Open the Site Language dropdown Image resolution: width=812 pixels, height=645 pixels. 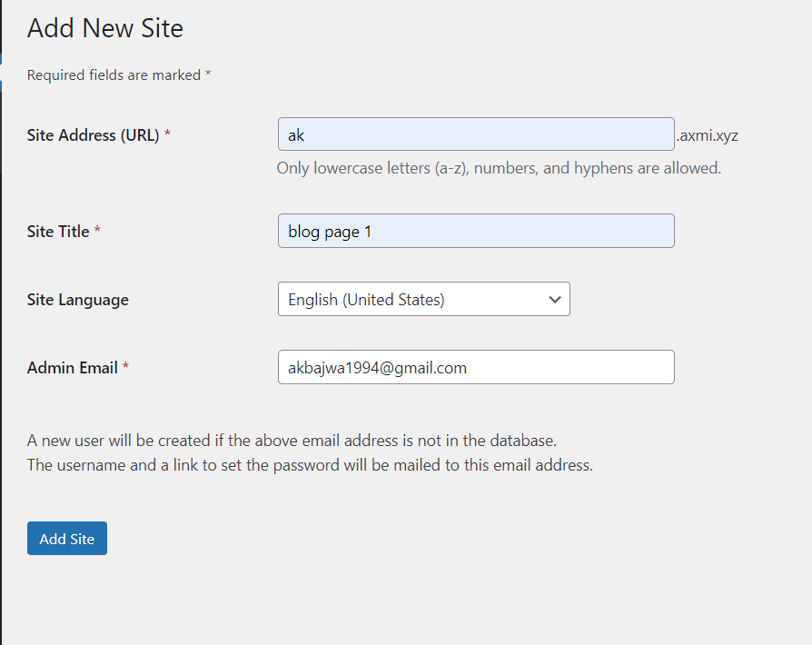pyautogui.click(x=423, y=299)
